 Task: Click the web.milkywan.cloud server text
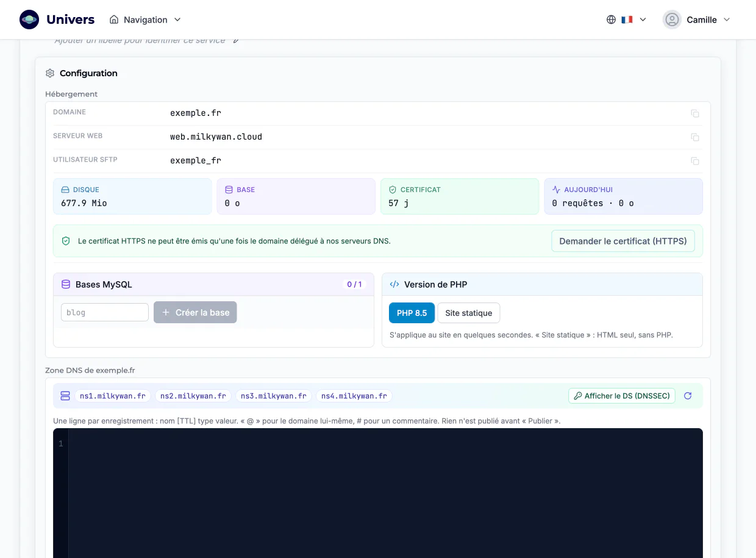pyautogui.click(x=216, y=137)
